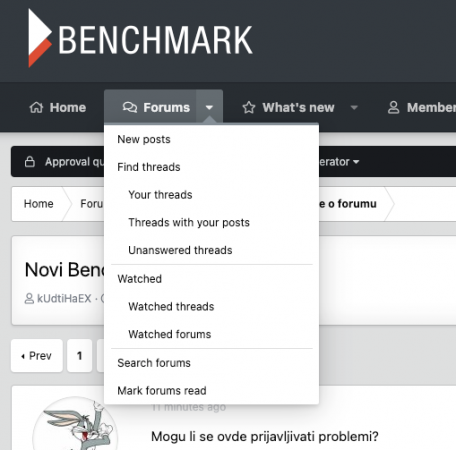Click the Home house icon
Screen dimensions: 456x450
(36, 107)
